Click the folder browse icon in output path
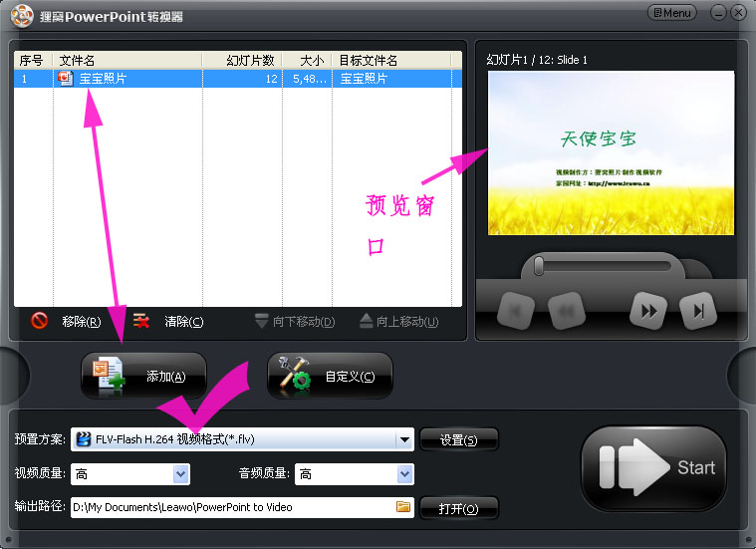The height and width of the screenshot is (549, 756). click(403, 506)
